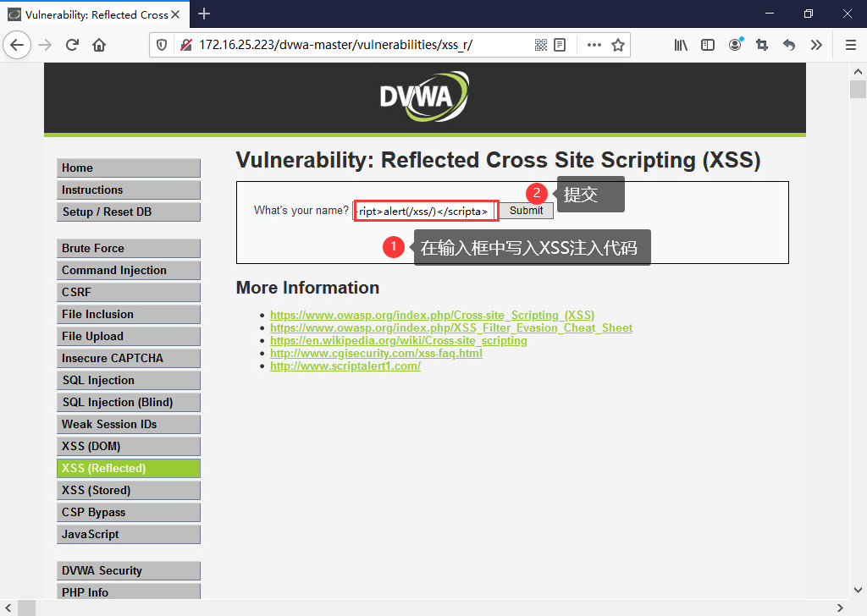The image size is (867, 616).
Task: Open the Library bookshelf icon
Action: click(681, 45)
